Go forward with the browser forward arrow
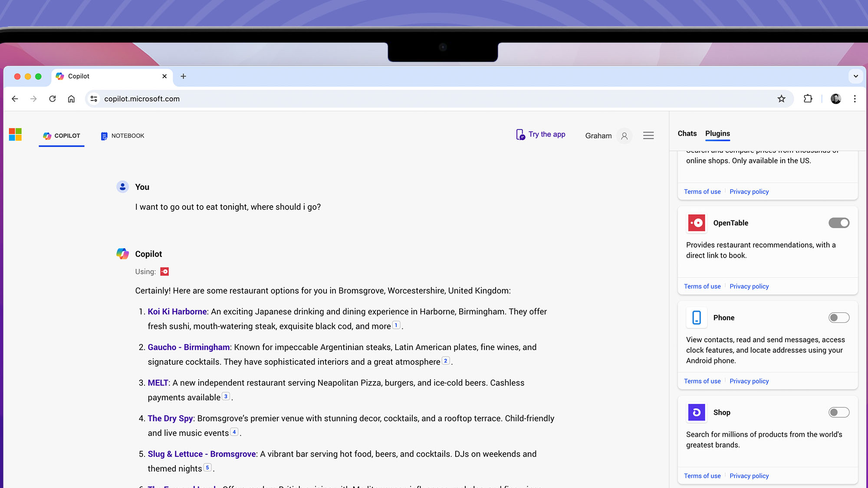Viewport: 868px width, 488px height. [33, 99]
